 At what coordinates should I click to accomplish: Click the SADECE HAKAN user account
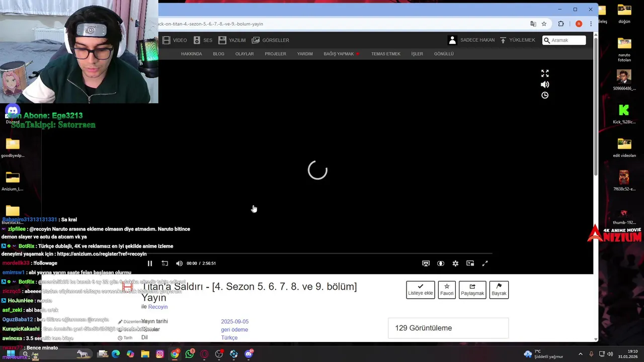[x=471, y=40]
